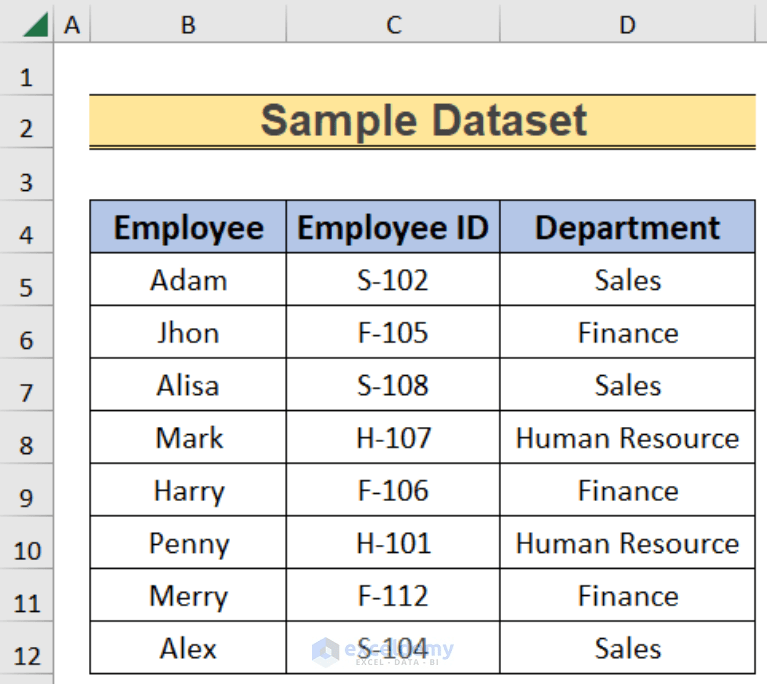The width and height of the screenshot is (767, 684).
Task: Select the cell containing Adam
Action: coord(188,279)
